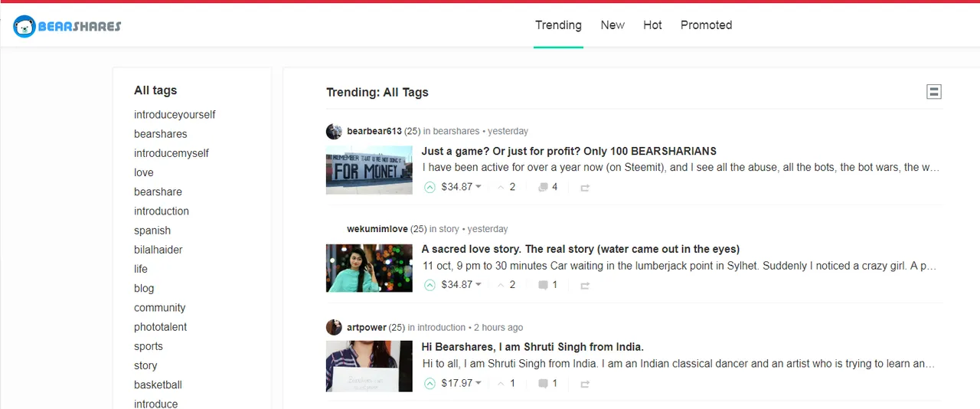Open wekumimlove author profile link

377,229
